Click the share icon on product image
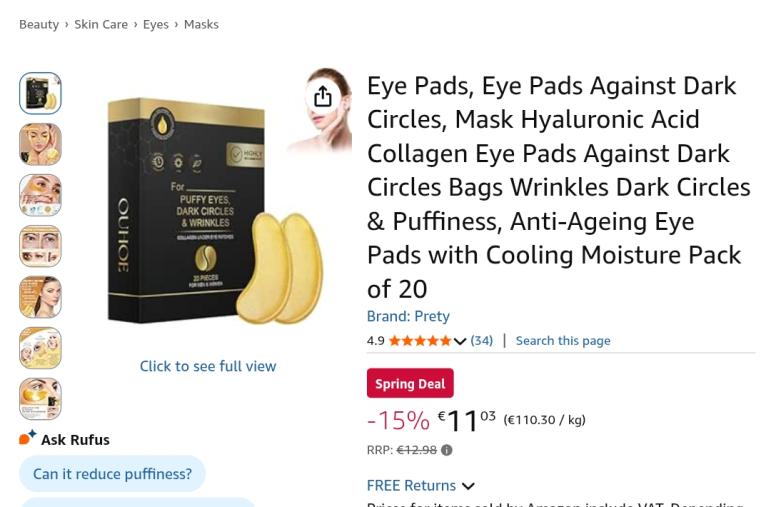This screenshot has height=507, width=771. 322,96
